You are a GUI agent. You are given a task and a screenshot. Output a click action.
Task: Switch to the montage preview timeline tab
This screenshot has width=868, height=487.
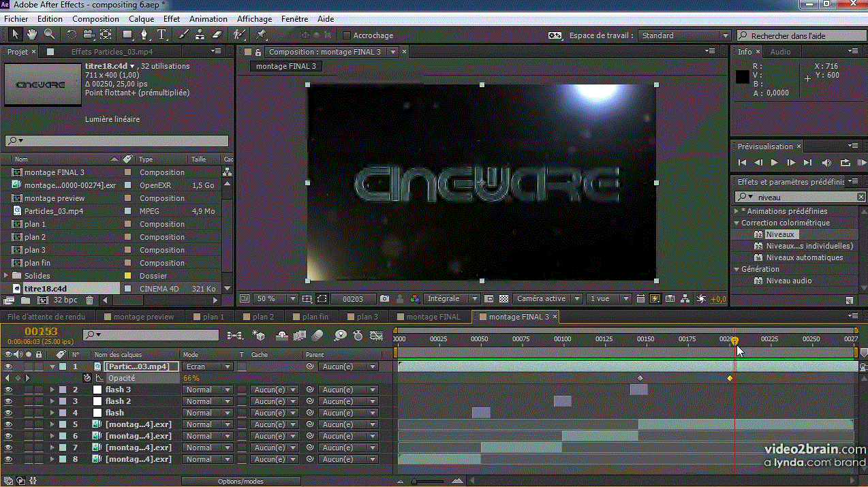tap(139, 317)
